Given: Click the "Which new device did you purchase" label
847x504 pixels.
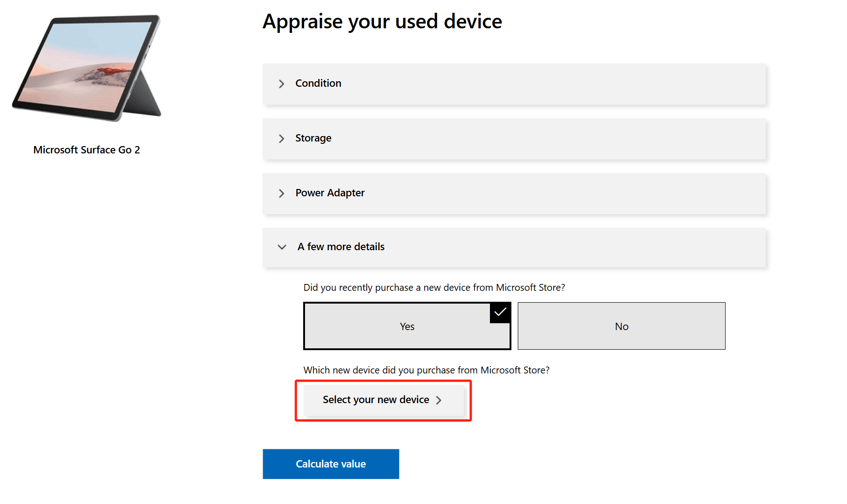Looking at the screenshot, I should (x=426, y=370).
